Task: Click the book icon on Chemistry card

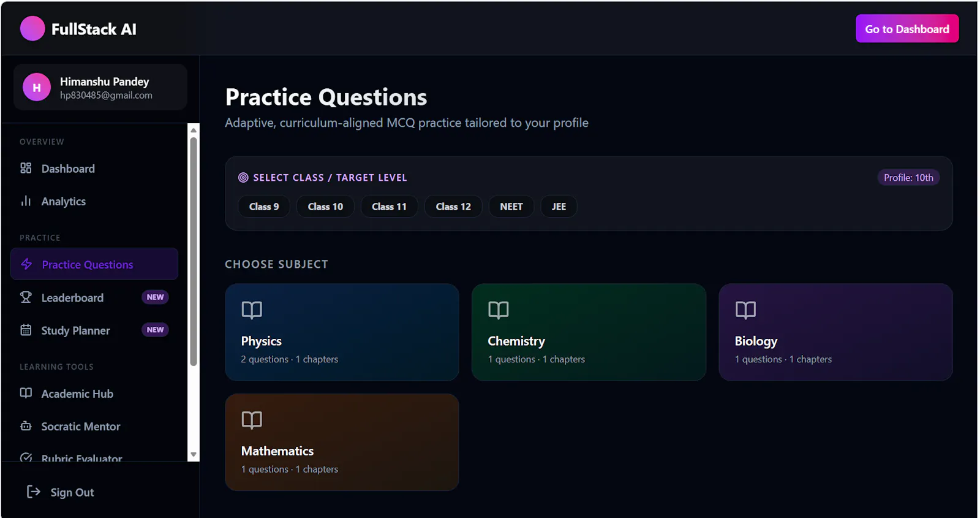Action: (499, 310)
